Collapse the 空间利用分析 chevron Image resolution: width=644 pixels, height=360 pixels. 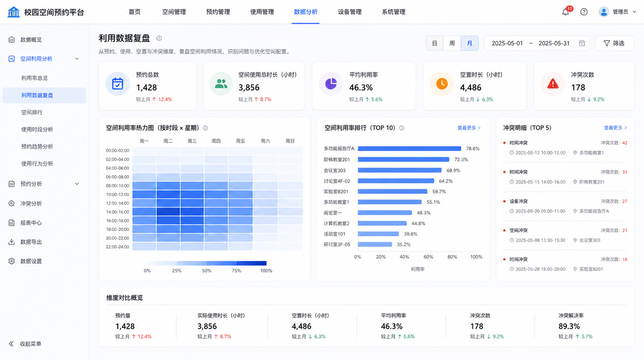point(77,59)
